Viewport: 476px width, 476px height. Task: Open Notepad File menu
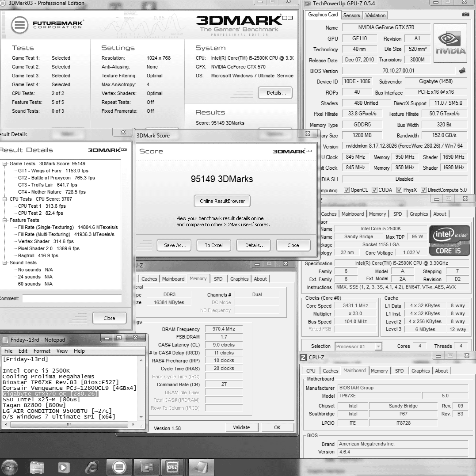click(8, 350)
